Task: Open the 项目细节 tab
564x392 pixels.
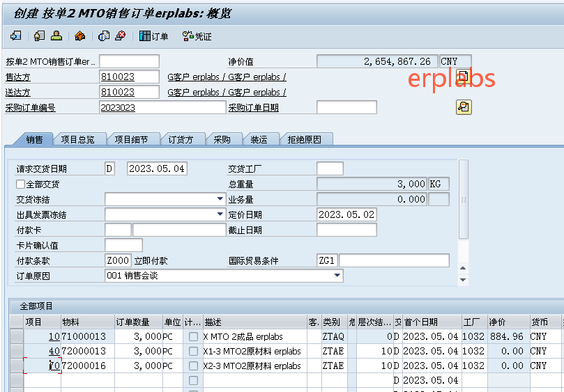Action: (x=131, y=139)
